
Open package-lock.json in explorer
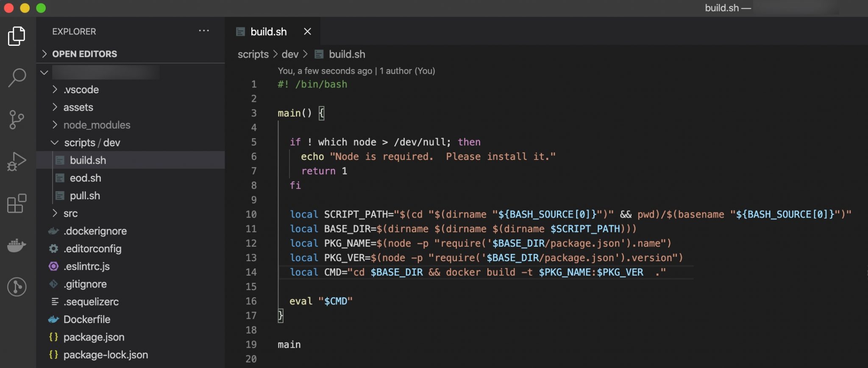(131, 355)
